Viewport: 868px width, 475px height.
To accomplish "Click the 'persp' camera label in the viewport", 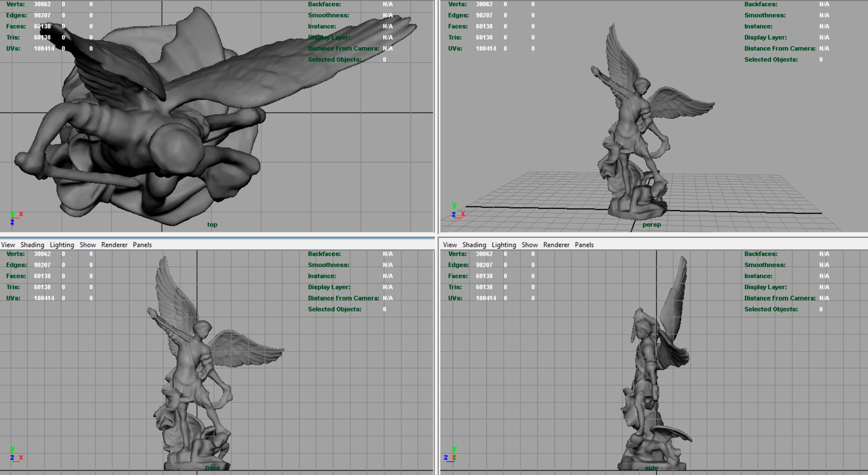I will [x=651, y=225].
